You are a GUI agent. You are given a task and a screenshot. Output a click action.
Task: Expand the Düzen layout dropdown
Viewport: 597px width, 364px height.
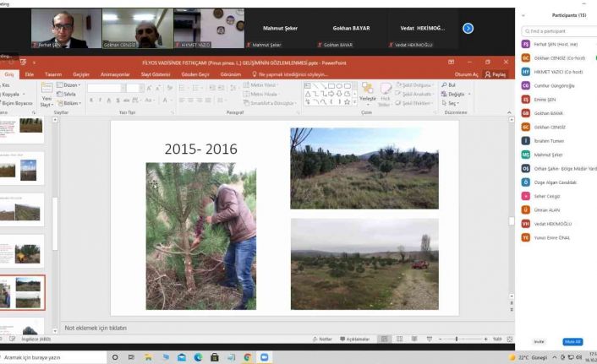point(70,85)
